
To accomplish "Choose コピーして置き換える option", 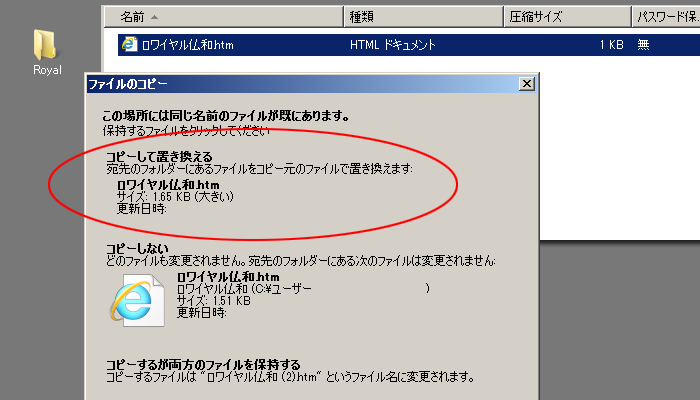I will coord(159,156).
